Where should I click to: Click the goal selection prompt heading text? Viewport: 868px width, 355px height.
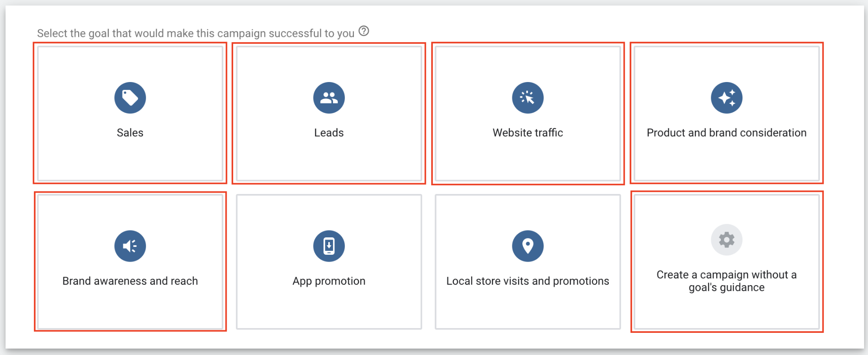coord(196,33)
